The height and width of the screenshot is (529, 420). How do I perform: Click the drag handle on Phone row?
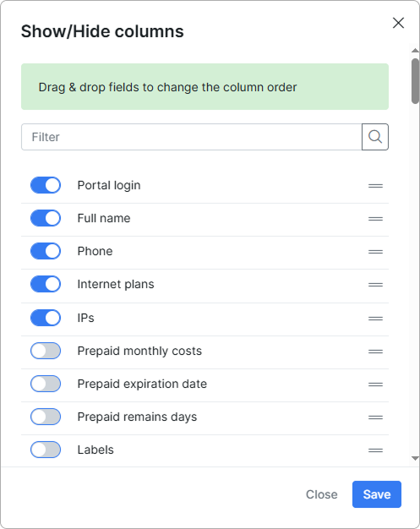coord(375,252)
